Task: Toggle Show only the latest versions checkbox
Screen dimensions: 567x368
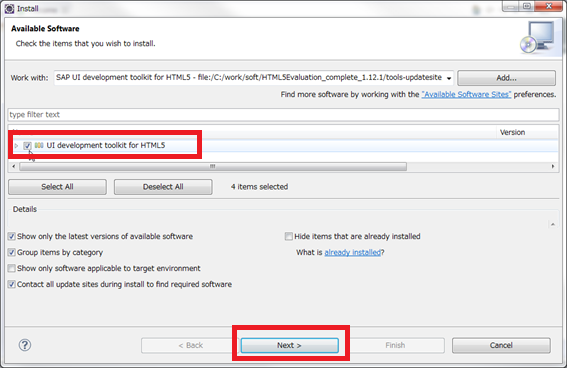Action: click(x=12, y=236)
